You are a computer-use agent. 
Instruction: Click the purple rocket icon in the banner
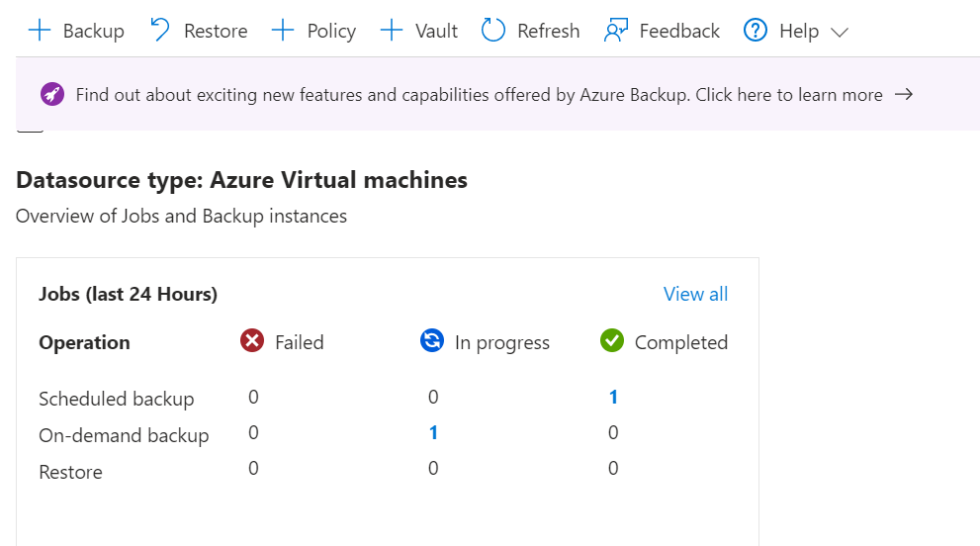(x=52, y=95)
